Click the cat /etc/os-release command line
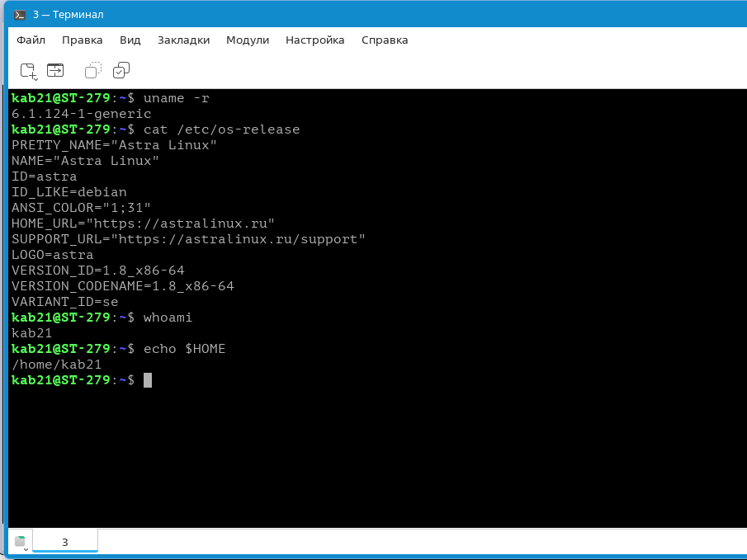The height and width of the screenshot is (560, 747). [x=221, y=129]
